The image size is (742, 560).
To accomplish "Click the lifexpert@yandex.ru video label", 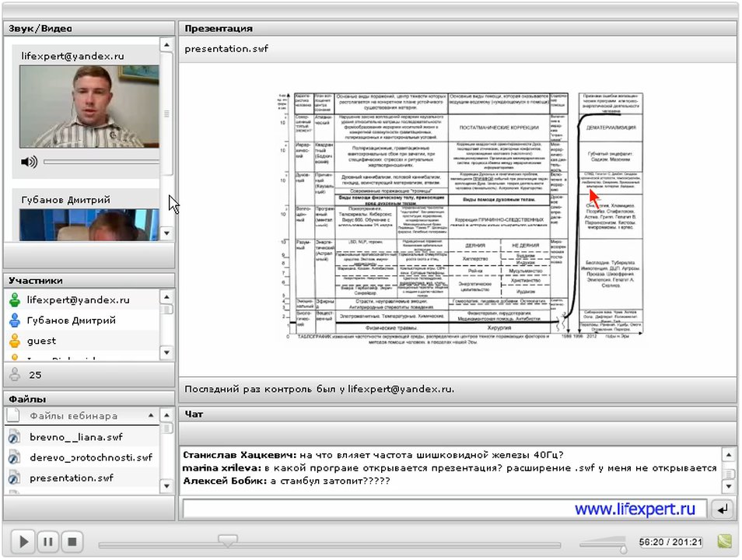I will [72, 56].
